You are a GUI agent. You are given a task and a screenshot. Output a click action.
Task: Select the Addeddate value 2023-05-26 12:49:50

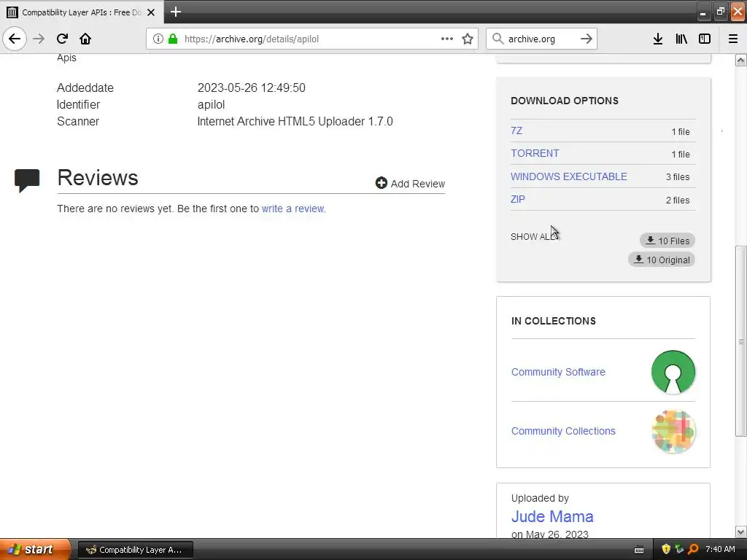[252, 87]
